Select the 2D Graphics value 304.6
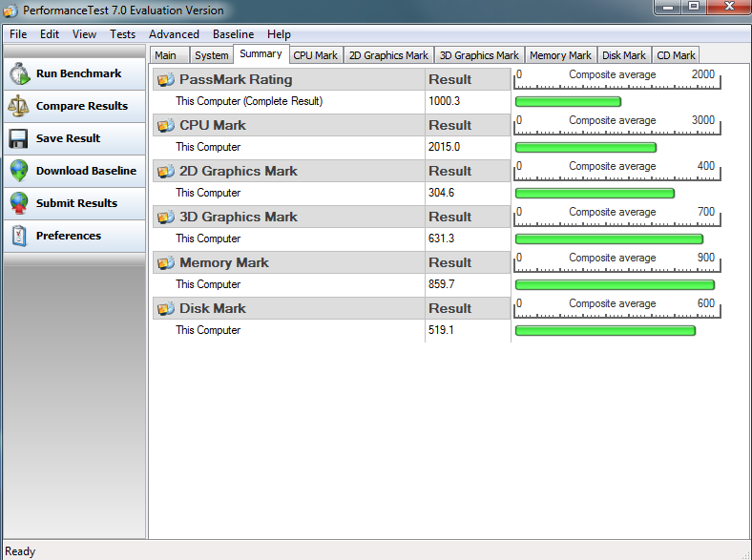This screenshot has width=752, height=560. [441, 193]
